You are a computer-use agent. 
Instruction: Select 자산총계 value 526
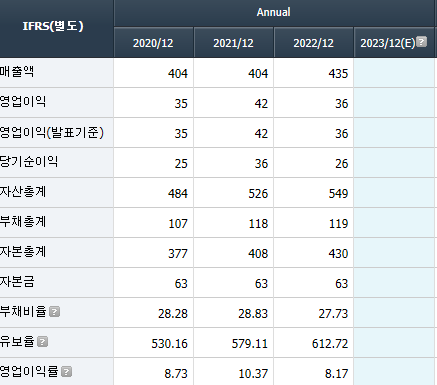click(258, 194)
